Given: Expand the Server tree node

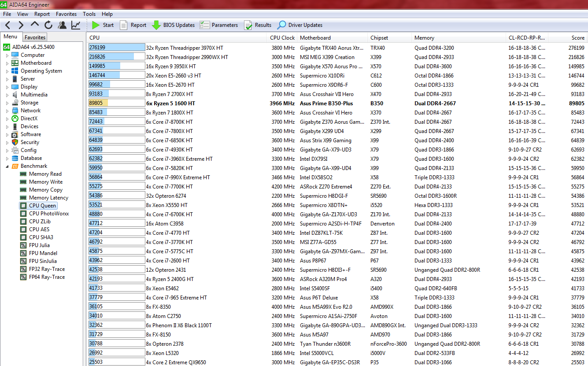Looking at the screenshot, I should pos(7,79).
